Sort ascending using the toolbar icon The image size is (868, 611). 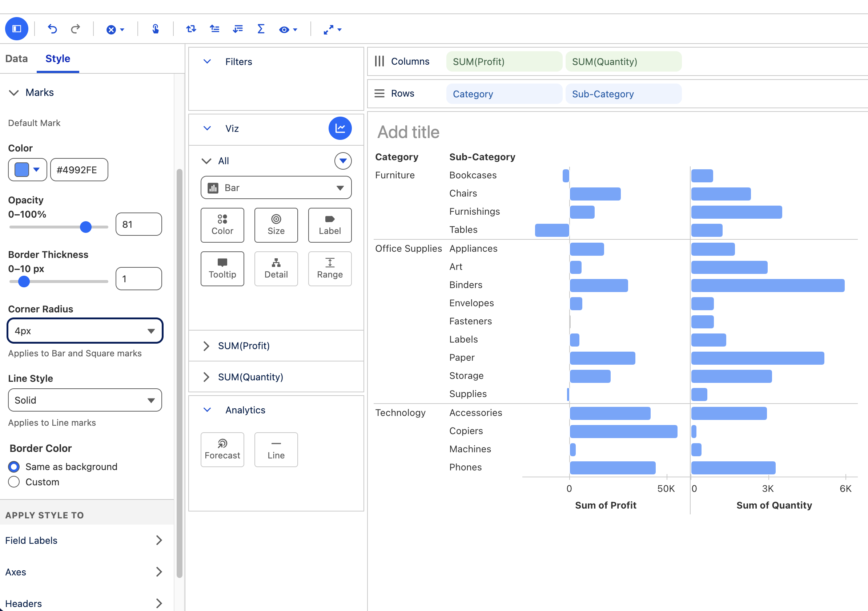[x=214, y=29]
